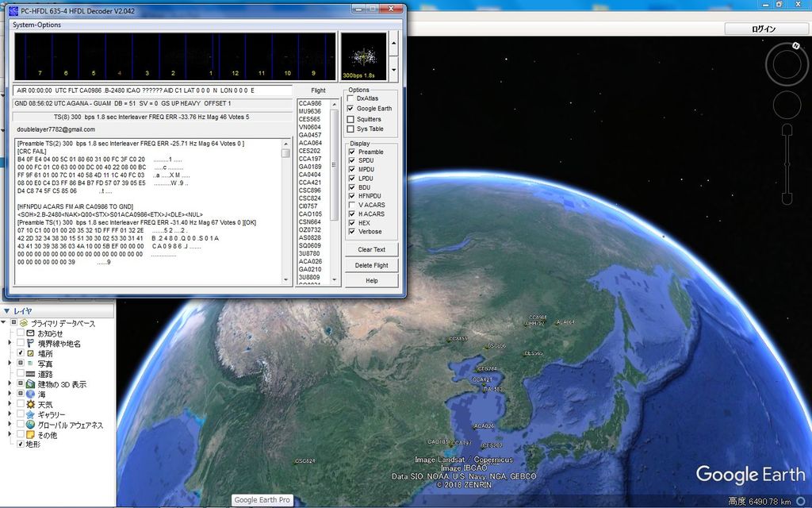
Task: Uncheck the HFNPDU display option
Action: (350, 197)
